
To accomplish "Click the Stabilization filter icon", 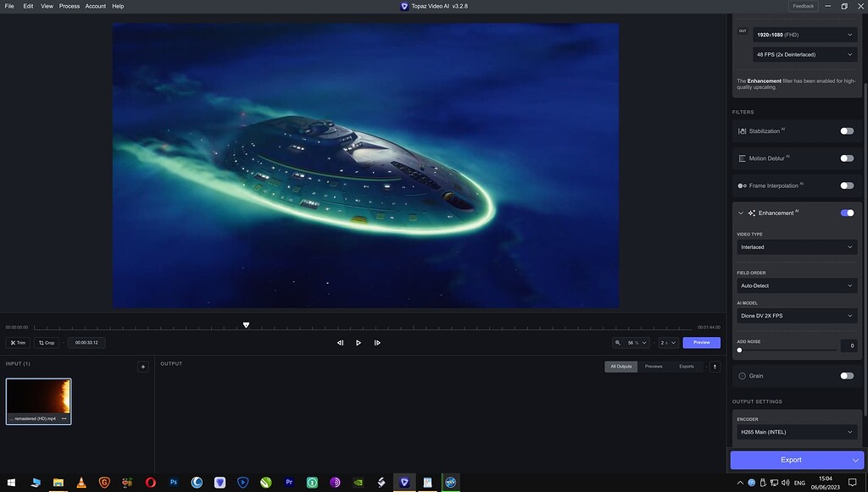I will (742, 131).
